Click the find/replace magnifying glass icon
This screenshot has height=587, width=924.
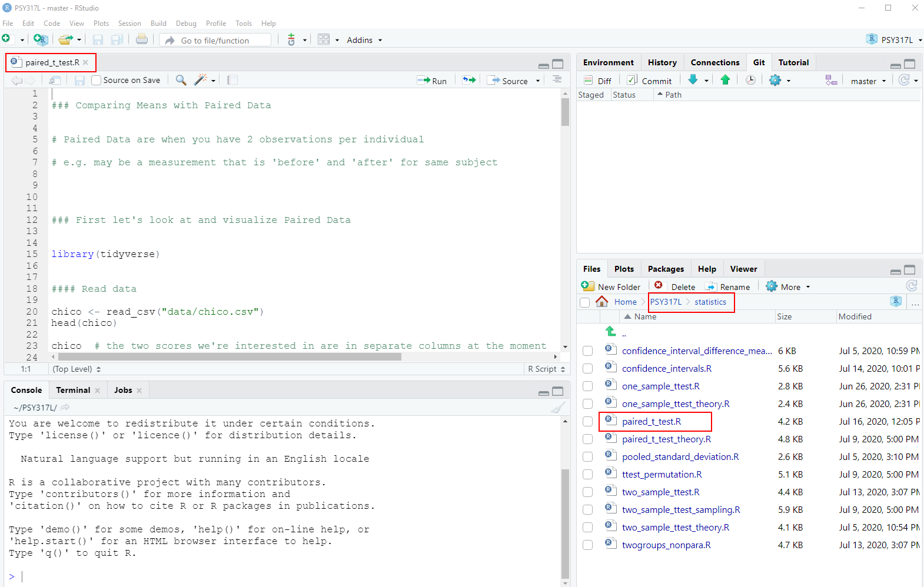(x=181, y=80)
